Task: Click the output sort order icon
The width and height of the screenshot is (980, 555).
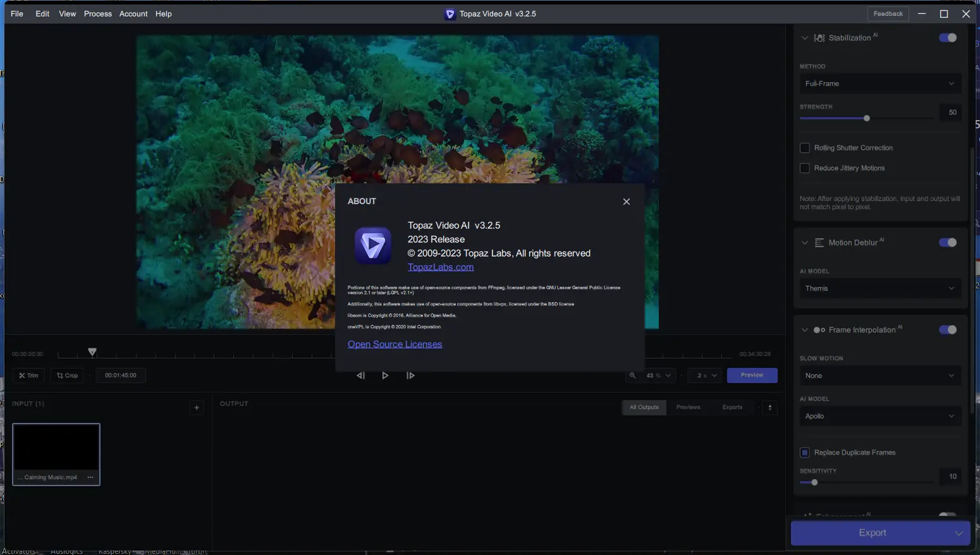Action: [770, 408]
